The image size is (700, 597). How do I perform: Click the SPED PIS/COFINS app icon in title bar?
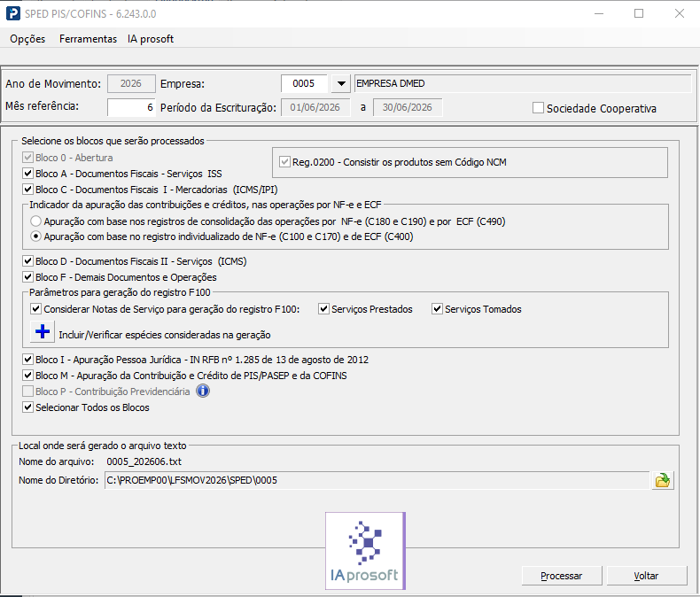click(x=12, y=13)
